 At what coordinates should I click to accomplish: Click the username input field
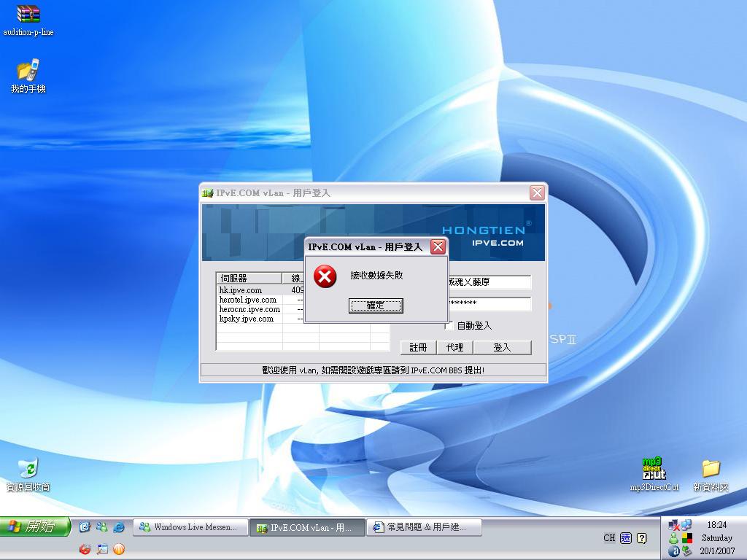[x=489, y=282]
